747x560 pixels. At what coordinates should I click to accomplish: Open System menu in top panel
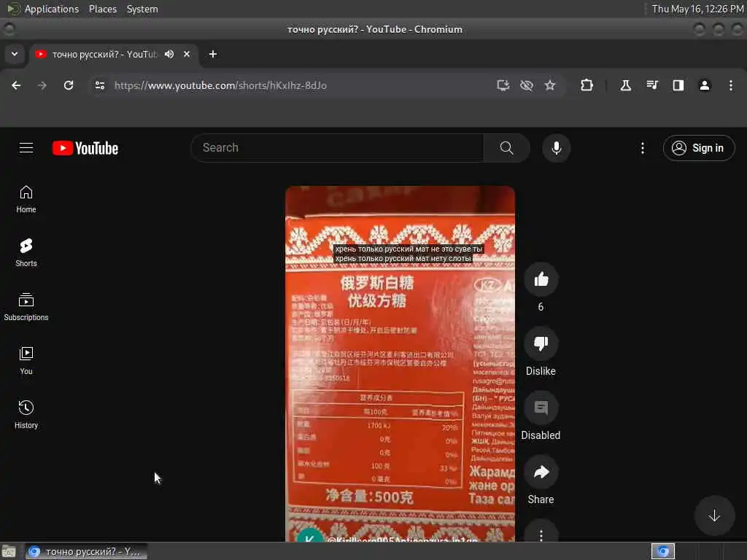142,9
